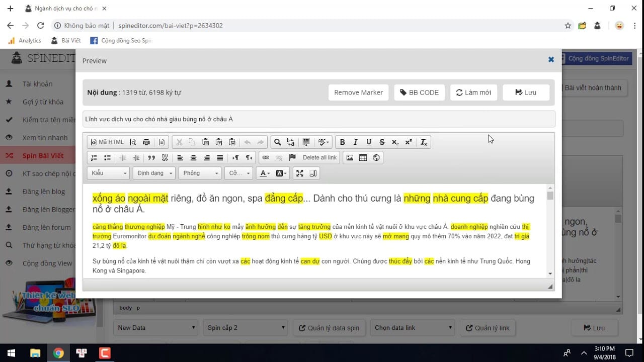Click the Find magnifier icon in editor
The height and width of the screenshot is (362, 644).
tap(277, 142)
